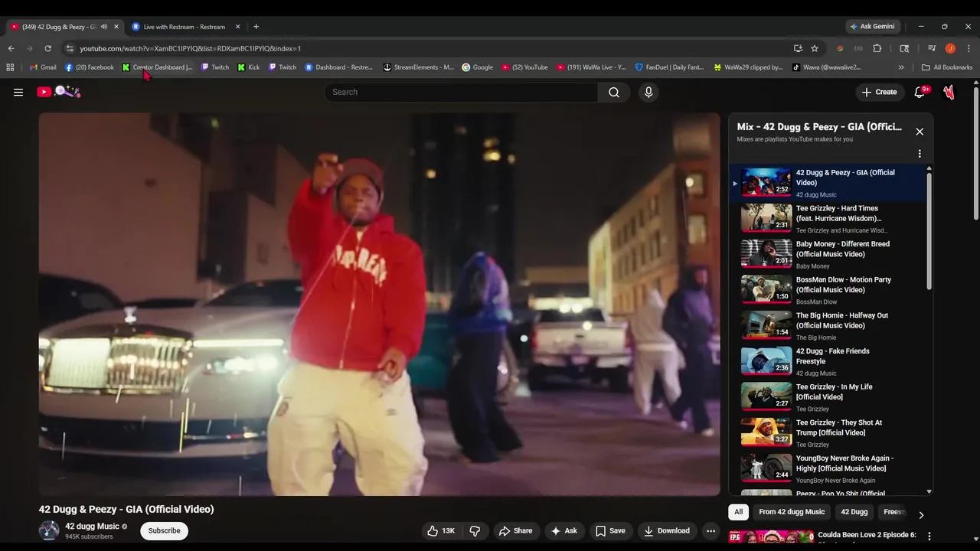This screenshot has width=980, height=551.
Task: Share the video
Action: click(515, 530)
